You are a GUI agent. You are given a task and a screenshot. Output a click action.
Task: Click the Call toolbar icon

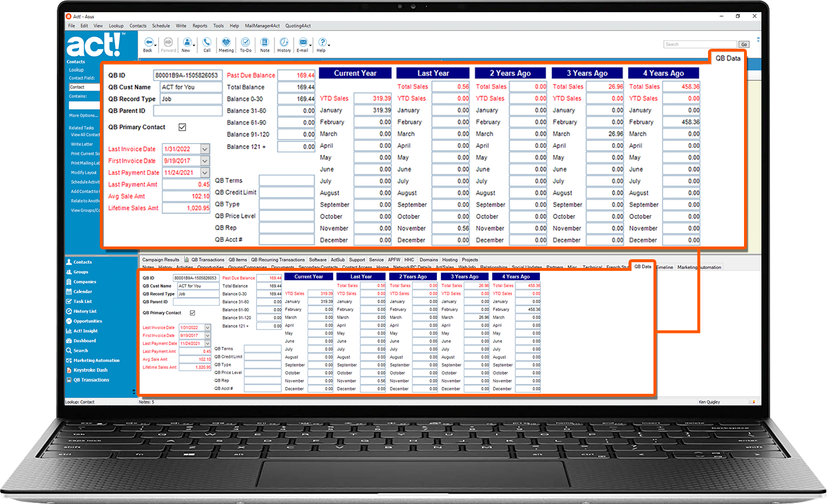point(207,42)
